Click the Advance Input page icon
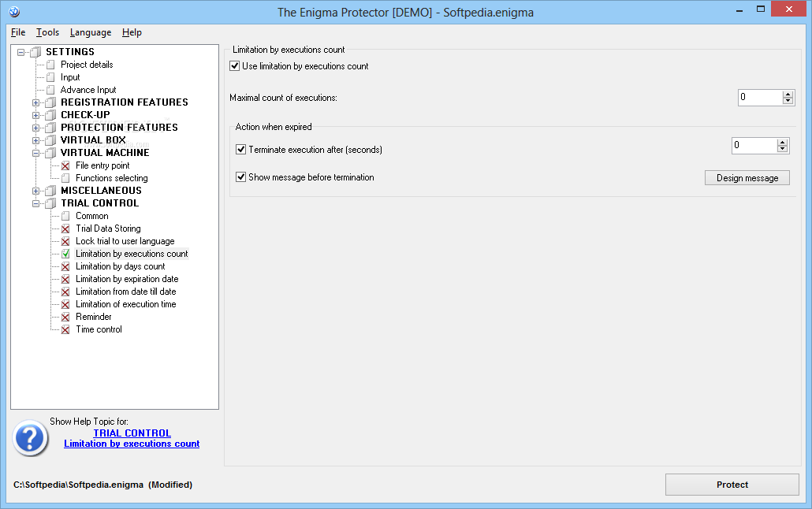 [x=50, y=90]
